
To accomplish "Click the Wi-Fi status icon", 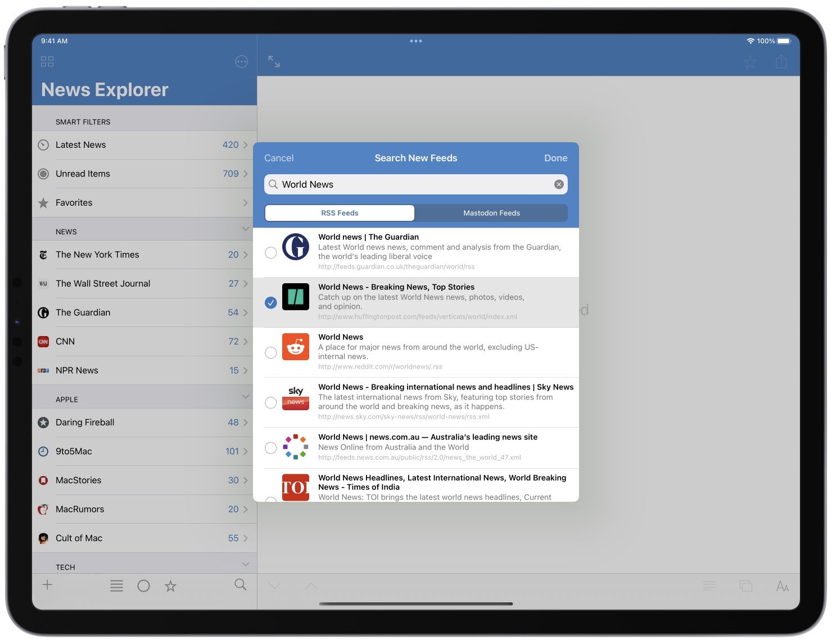I will (x=750, y=41).
